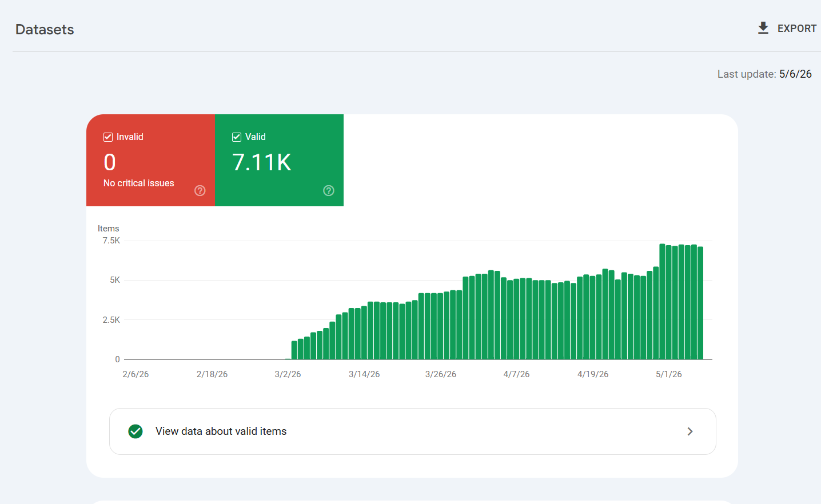
Task: Click the Export download icon
Action: 763,28
